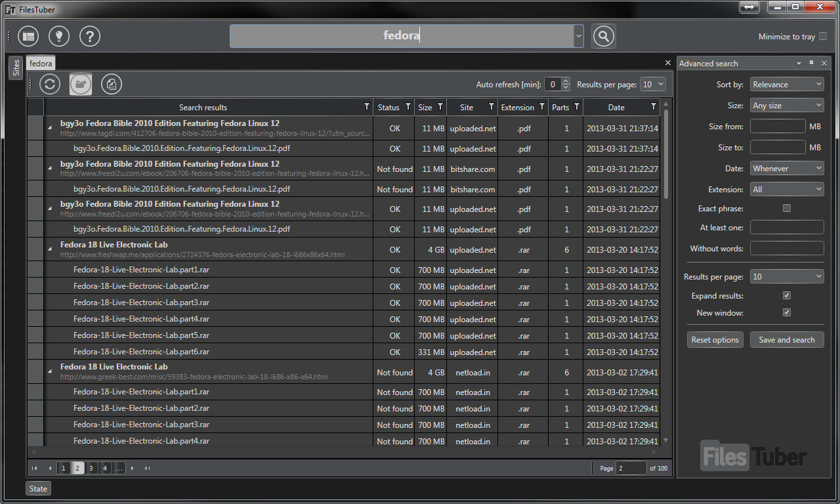Open the search history dropdown arrow
This screenshot has height=504, width=840.
click(x=578, y=36)
